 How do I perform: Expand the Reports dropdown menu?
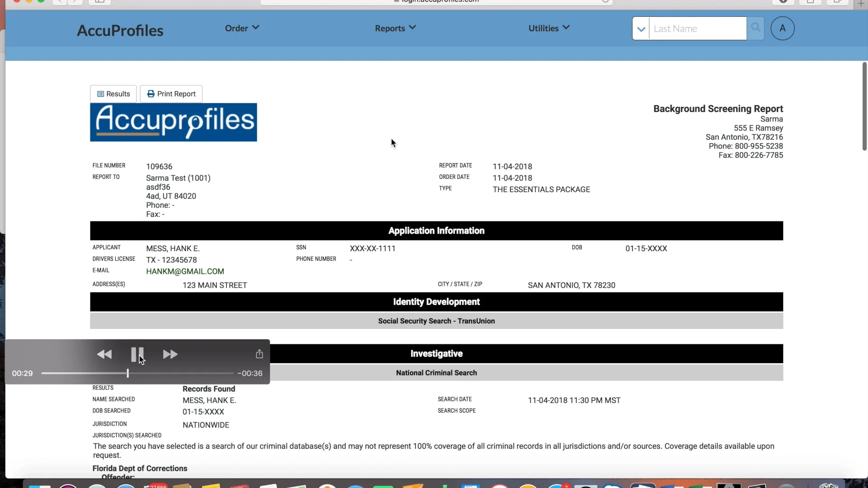395,28
